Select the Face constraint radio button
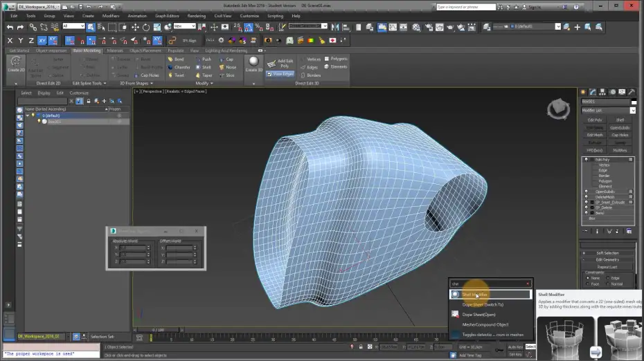644x361 pixels. pyautogui.click(x=588, y=284)
